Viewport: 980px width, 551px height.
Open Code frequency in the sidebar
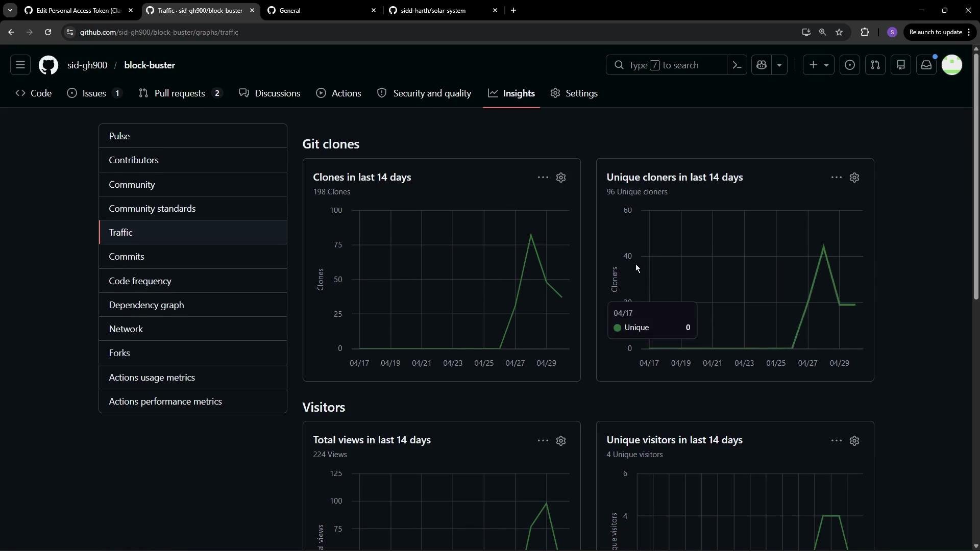193,281
